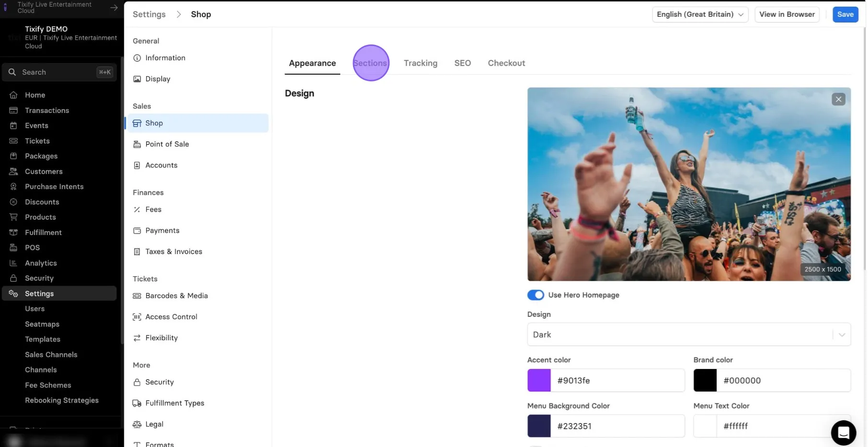Open the English (Great Britain) language dropdown
Image resolution: width=868 pixels, height=447 pixels.
point(700,14)
